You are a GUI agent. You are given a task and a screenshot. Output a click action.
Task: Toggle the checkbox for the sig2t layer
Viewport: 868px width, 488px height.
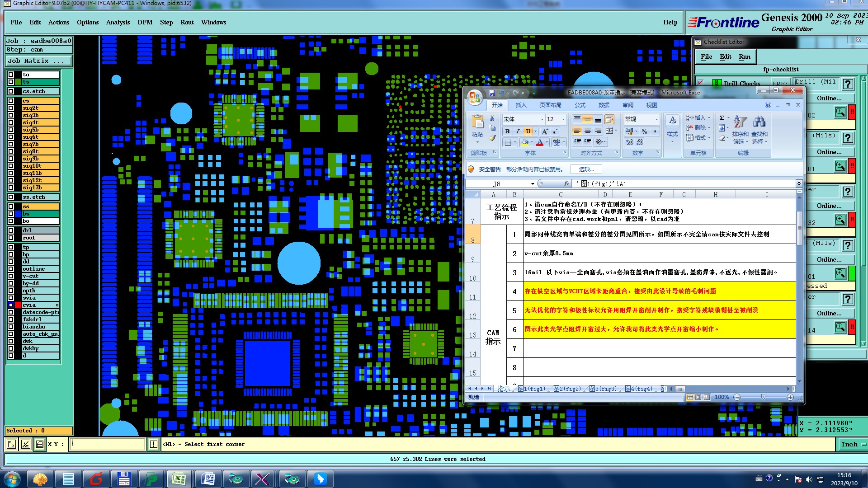coord(11,108)
